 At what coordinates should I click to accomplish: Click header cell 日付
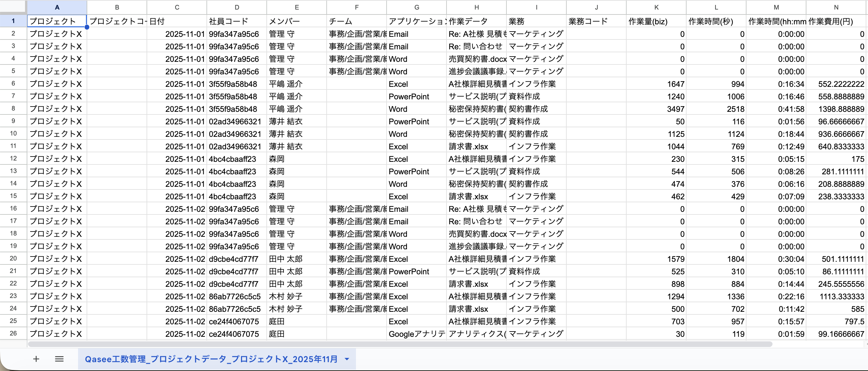coord(177,21)
